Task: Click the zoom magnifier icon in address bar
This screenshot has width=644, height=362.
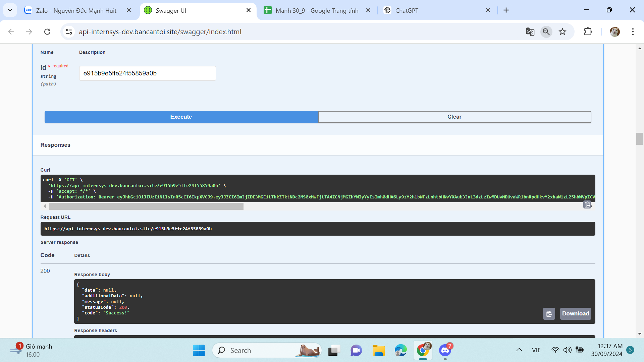Action: 546,32
